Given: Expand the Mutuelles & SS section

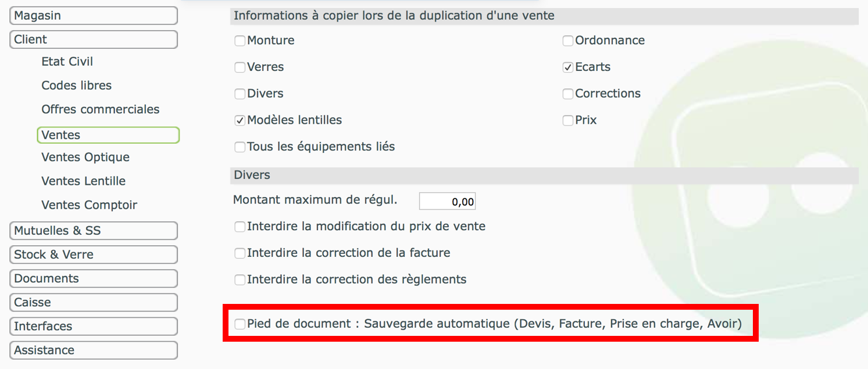Looking at the screenshot, I should tap(94, 231).
